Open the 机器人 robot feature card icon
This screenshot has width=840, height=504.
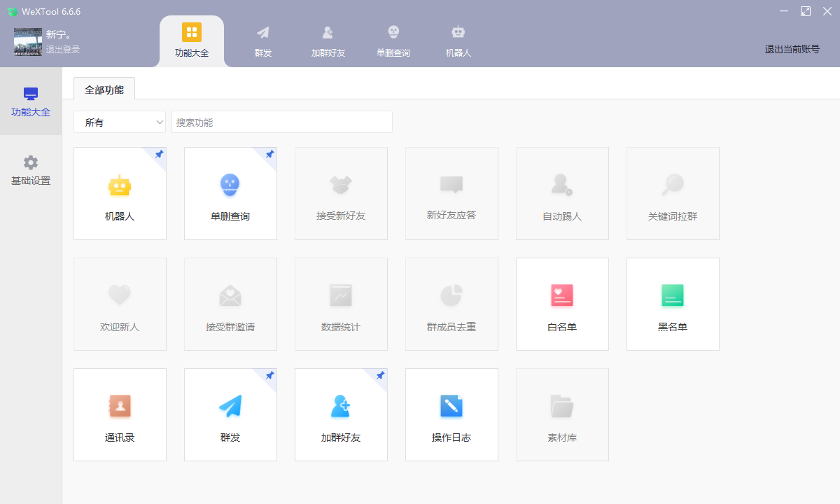pos(120,185)
